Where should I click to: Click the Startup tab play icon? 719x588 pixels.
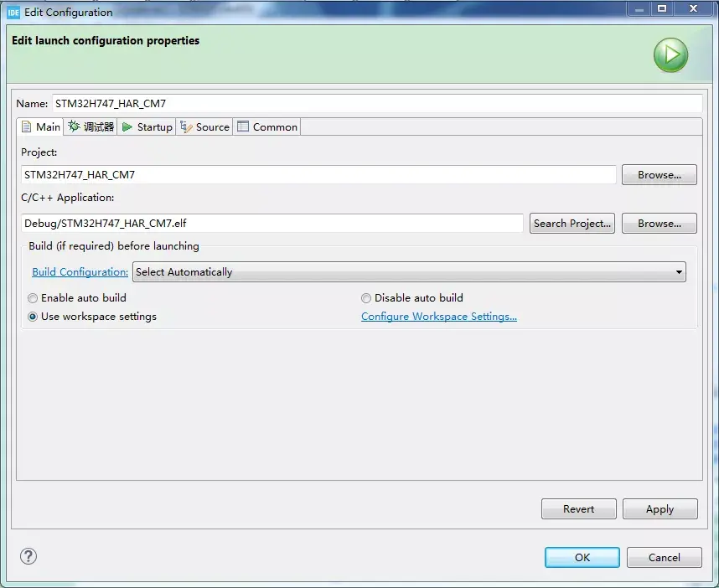click(127, 127)
